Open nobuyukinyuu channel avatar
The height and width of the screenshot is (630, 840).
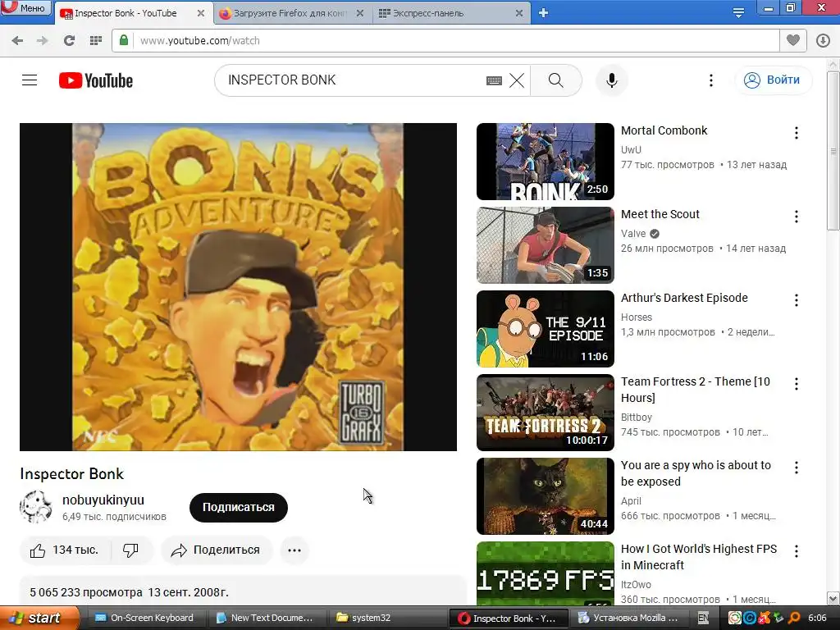pos(36,507)
